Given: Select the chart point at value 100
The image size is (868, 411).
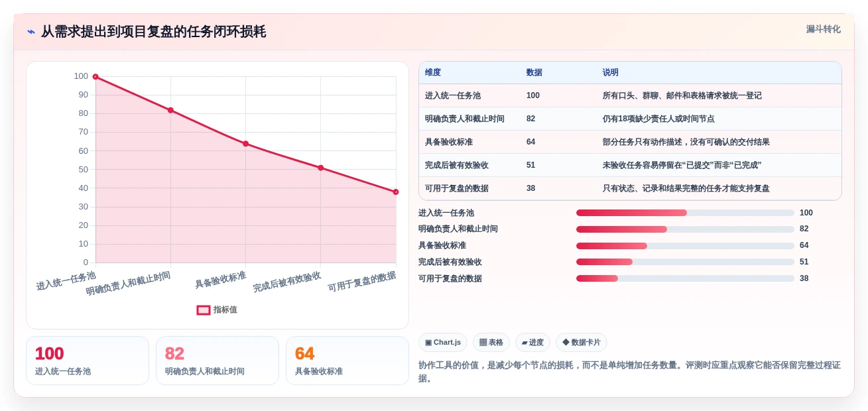Looking at the screenshot, I should (x=95, y=77).
